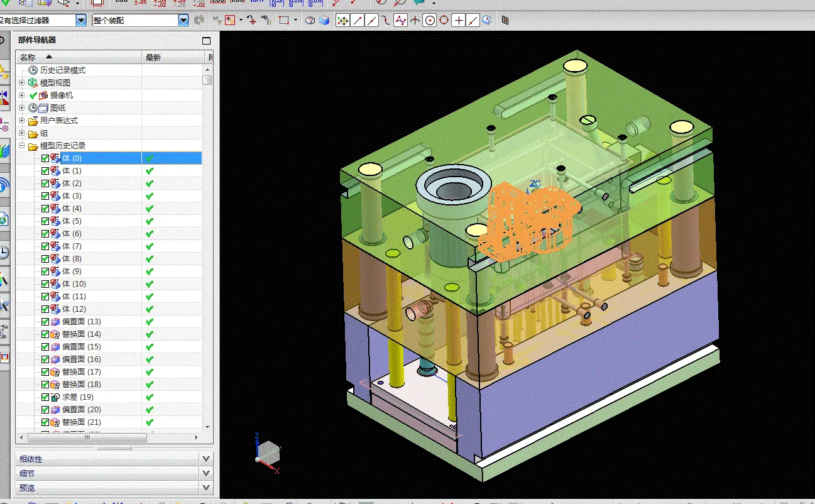Expand the 预览 panel
The height and width of the screenshot is (504, 815).
(114, 488)
